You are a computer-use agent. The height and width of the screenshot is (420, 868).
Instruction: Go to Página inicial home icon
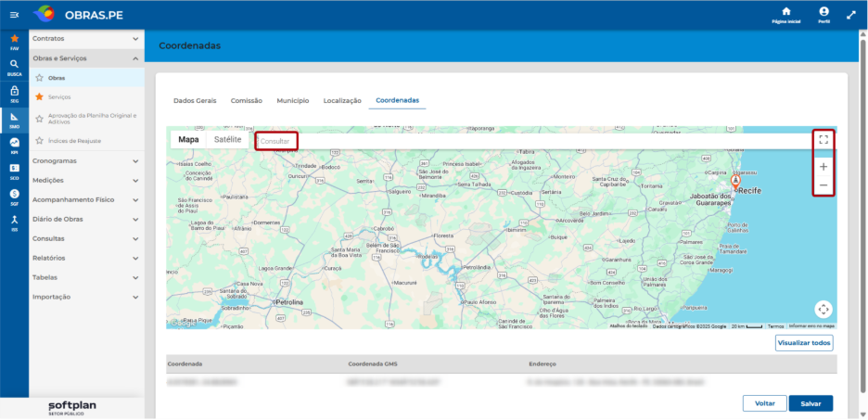pyautogui.click(x=786, y=16)
